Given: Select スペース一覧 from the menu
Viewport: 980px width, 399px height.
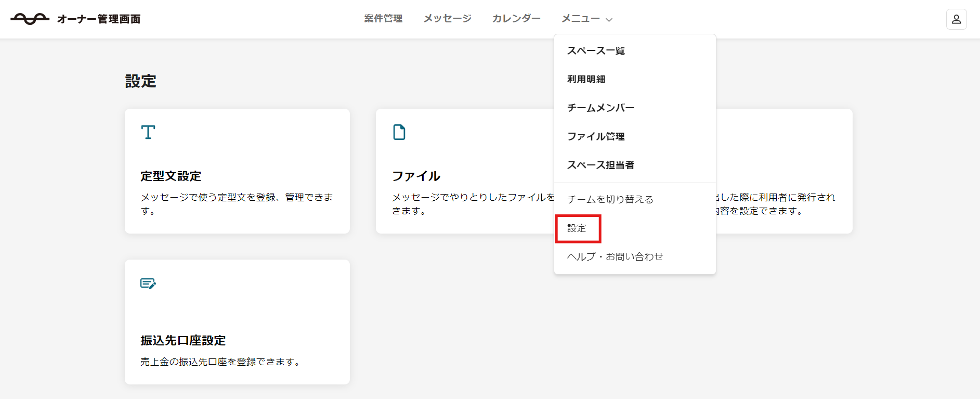Looking at the screenshot, I should (x=596, y=50).
